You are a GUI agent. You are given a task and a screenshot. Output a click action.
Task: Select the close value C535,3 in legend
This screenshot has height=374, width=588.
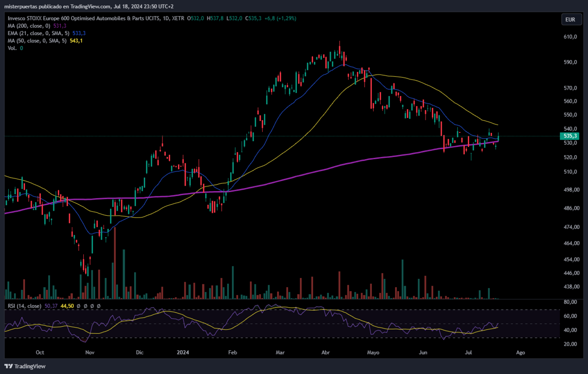pos(253,19)
